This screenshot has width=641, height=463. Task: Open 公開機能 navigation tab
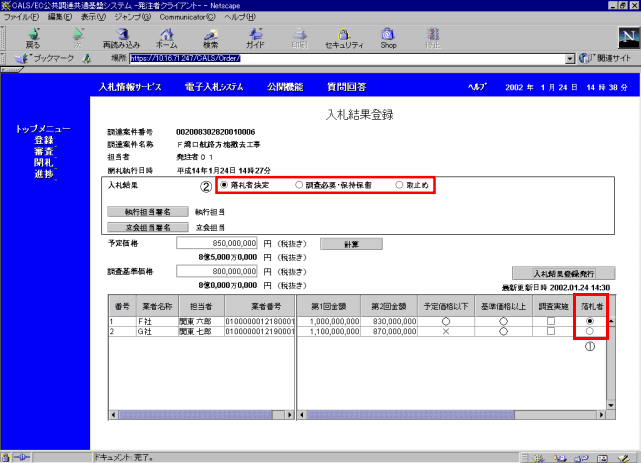[x=285, y=87]
